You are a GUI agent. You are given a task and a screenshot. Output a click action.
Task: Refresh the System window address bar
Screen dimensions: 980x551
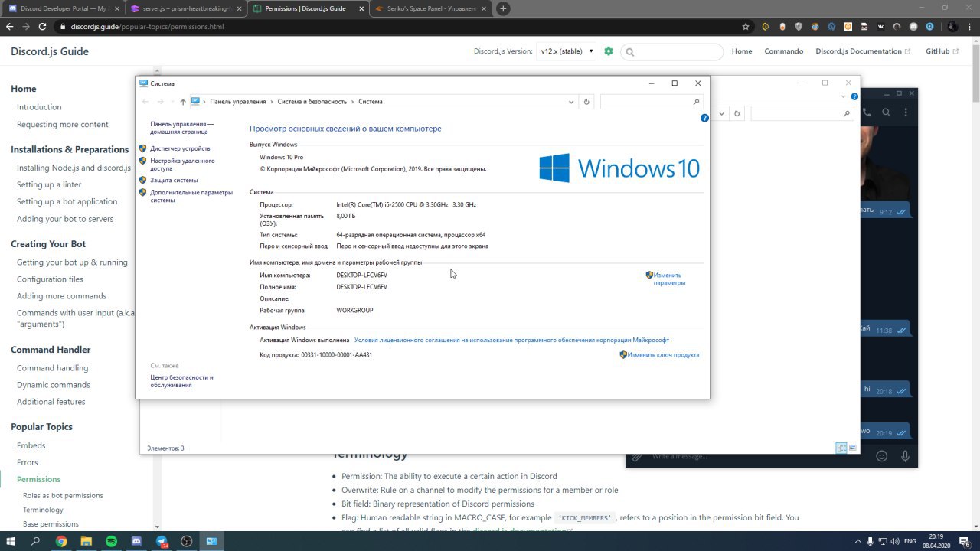click(586, 102)
